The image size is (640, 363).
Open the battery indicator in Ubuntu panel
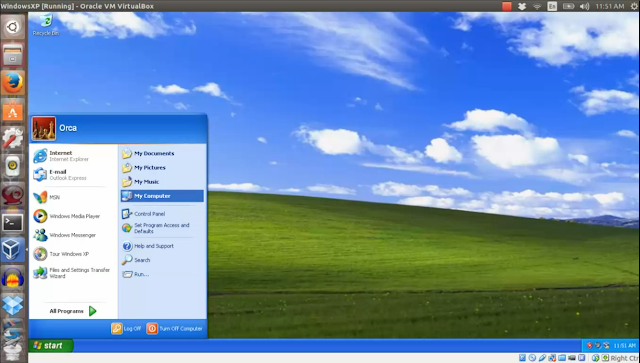point(569,7)
